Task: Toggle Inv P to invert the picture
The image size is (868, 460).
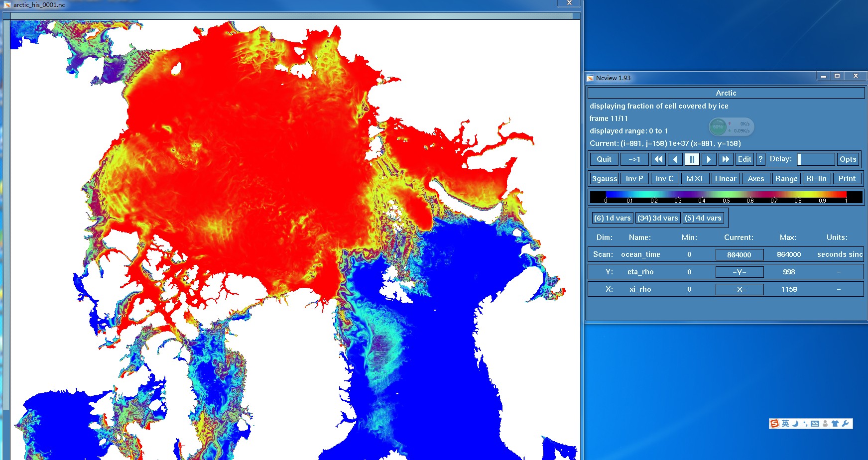Action: [x=634, y=179]
